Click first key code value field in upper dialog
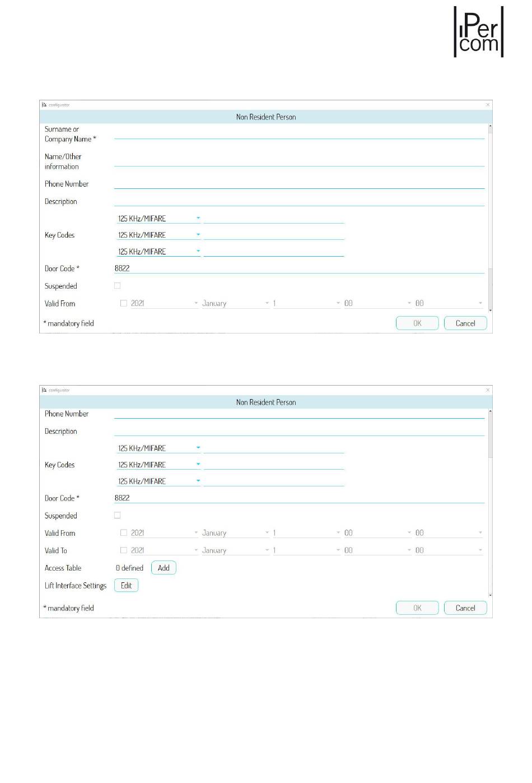Viewport: 532px width, 783px height. click(274, 218)
